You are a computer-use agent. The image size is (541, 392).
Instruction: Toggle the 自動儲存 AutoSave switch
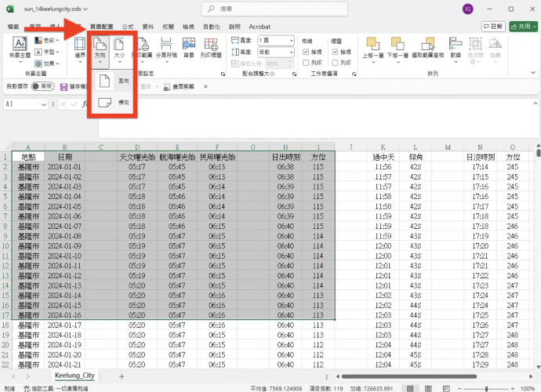[43, 86]
